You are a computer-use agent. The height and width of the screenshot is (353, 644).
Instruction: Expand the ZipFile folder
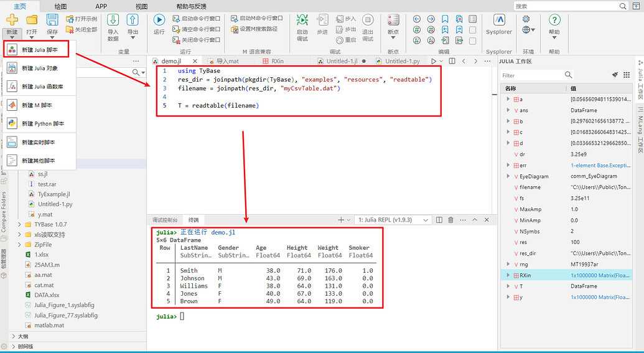[x=19, y=245]
